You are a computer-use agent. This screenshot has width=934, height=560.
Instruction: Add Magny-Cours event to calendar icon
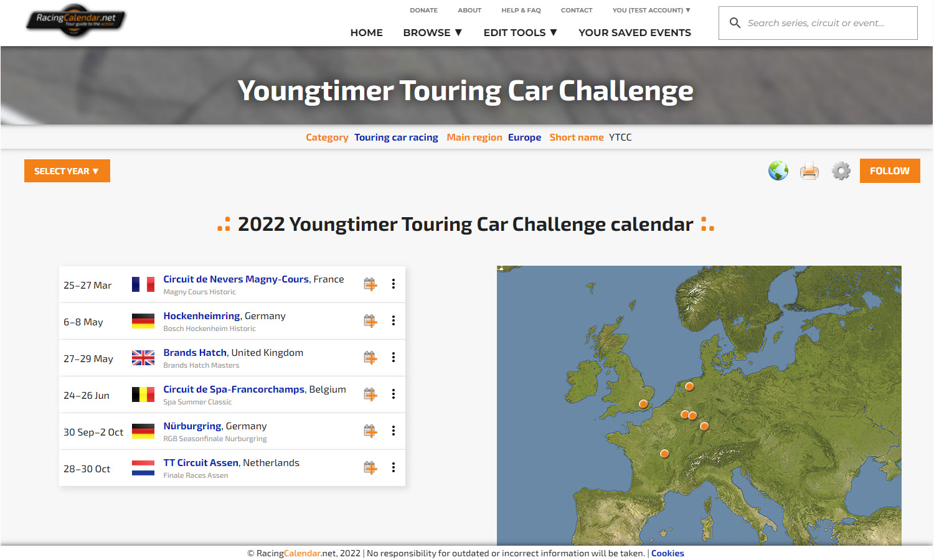[x=370, y=284]
